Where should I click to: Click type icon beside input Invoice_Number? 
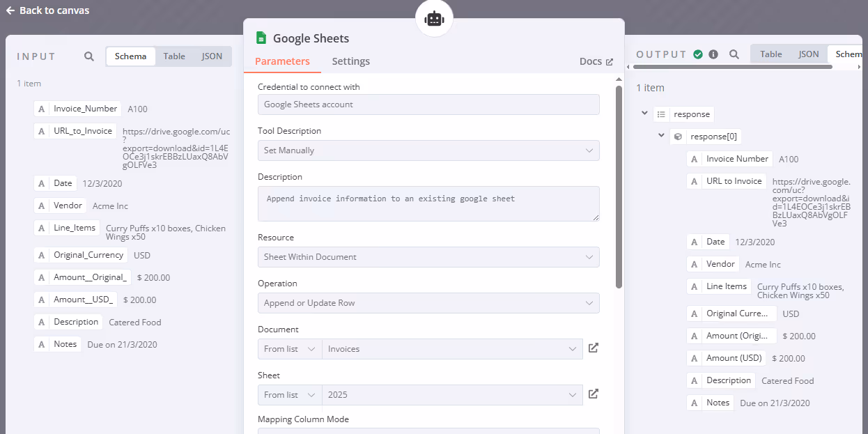(42, 109)
